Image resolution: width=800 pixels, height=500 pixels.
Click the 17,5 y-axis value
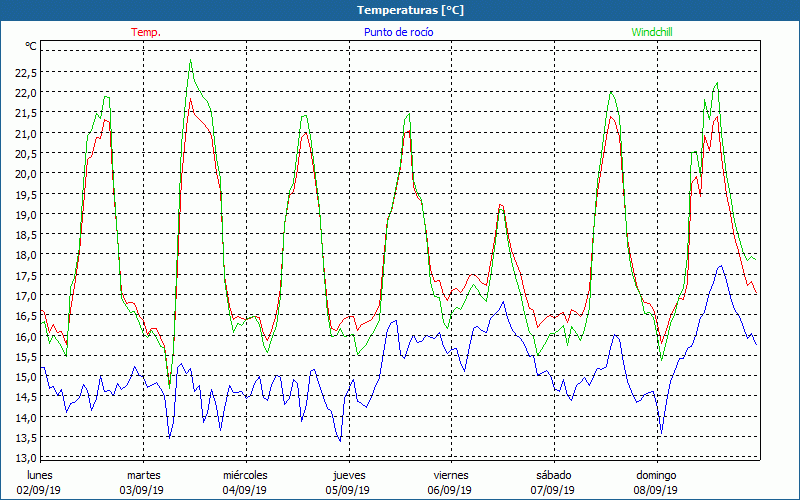click(x=26, y=276)
